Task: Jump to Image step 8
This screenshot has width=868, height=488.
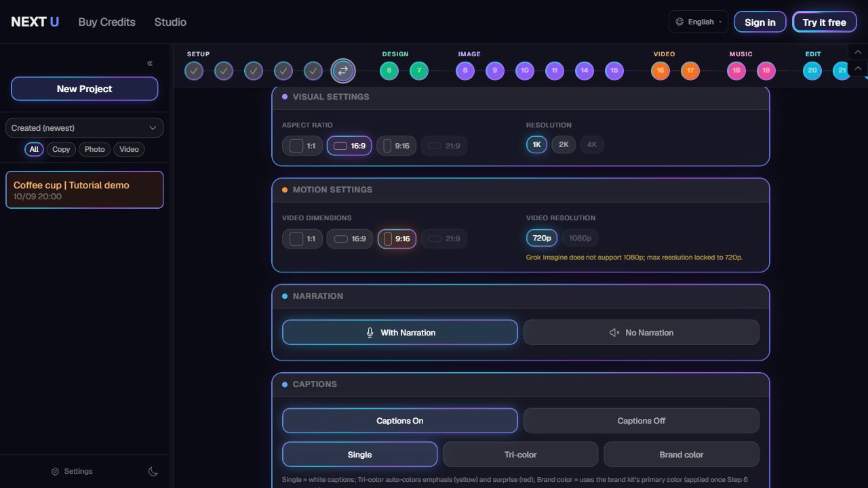Action: pos(465,70)
